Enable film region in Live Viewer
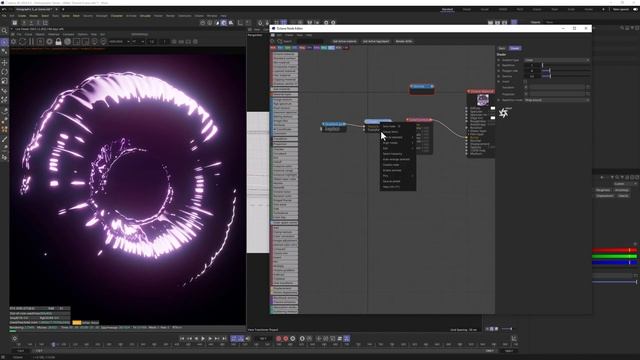 85,42
